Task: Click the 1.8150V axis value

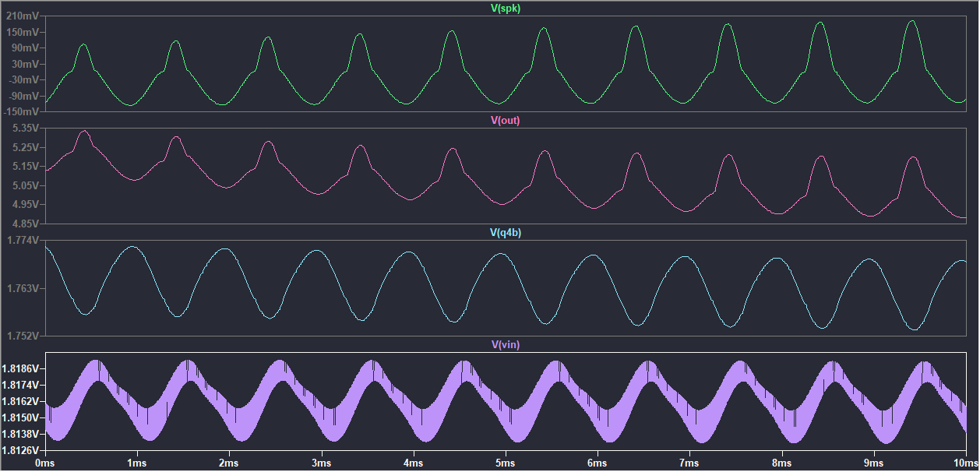Action: click(22, 417)
